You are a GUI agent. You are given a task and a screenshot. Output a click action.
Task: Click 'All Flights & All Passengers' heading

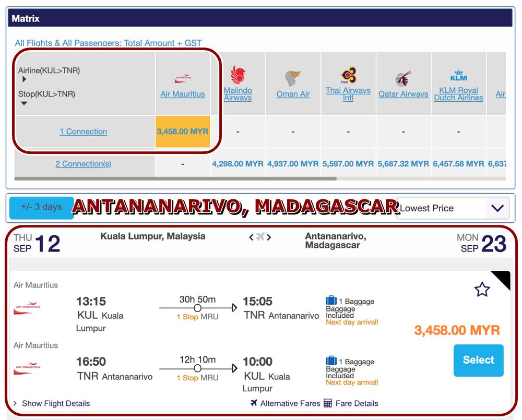pos(108,43)
